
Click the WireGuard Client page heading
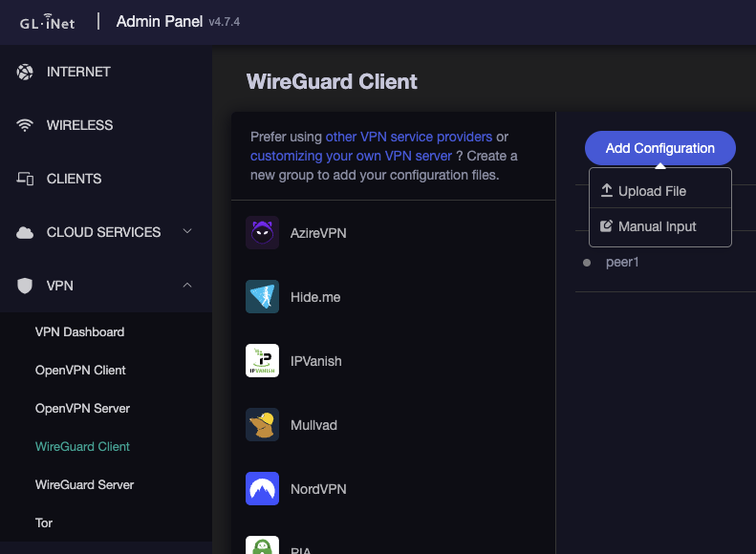(332, 81)
